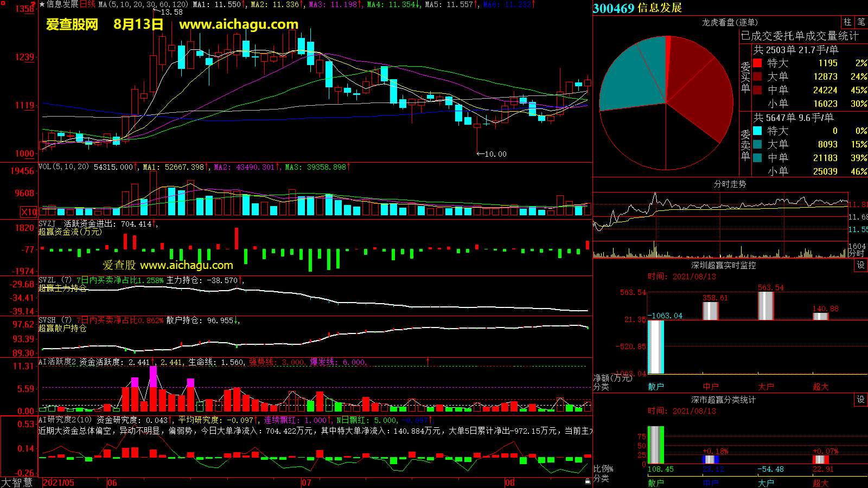Viewport: 868px width, 488px height.
Task: Click the lock icon at chart bottom-right
Action: point(588,481)
